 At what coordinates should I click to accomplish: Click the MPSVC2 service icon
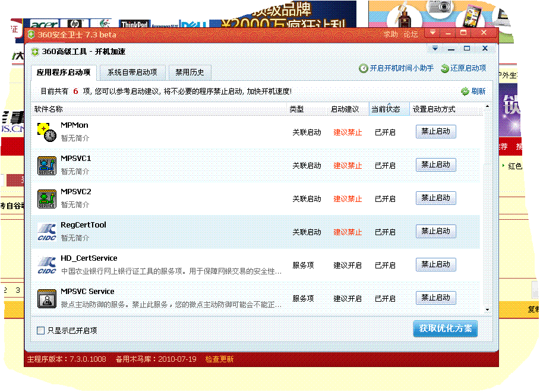pyautogui.click(x=47, y=199)
